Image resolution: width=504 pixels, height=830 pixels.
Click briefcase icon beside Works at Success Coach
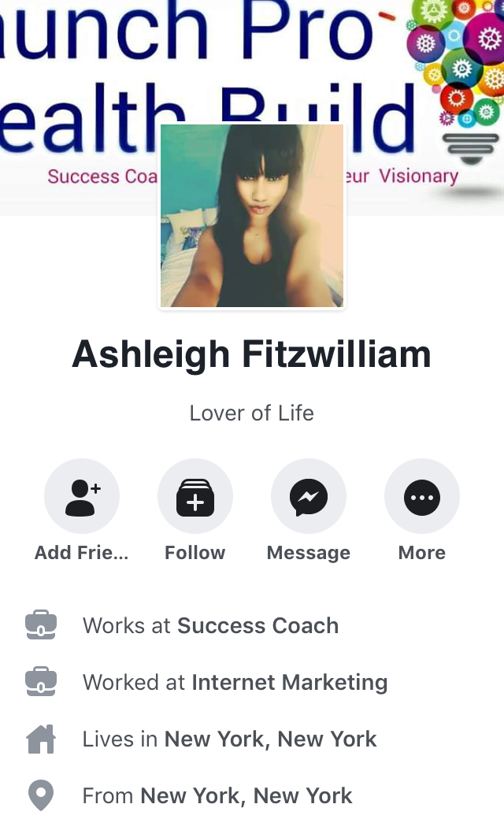click(41, 624)
